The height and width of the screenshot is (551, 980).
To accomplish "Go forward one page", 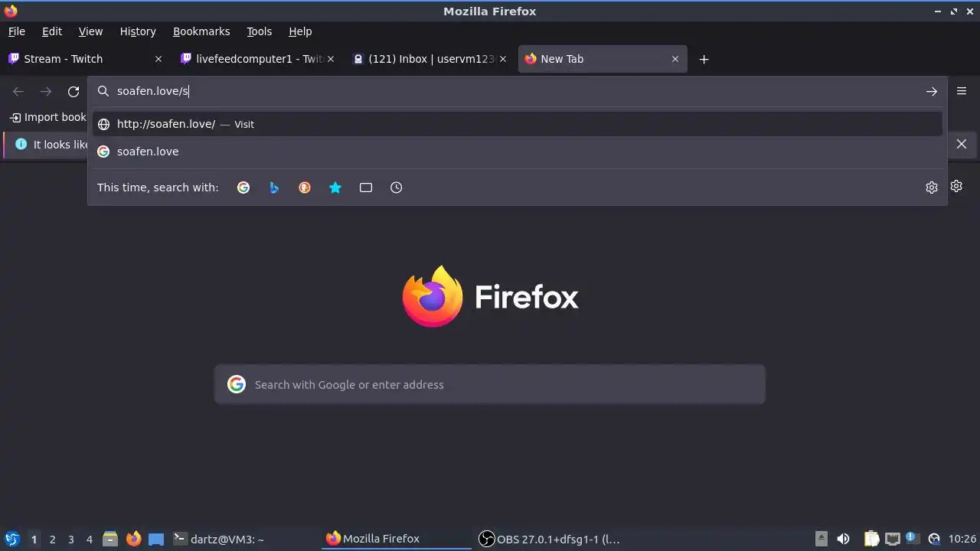I will [46, 91].
